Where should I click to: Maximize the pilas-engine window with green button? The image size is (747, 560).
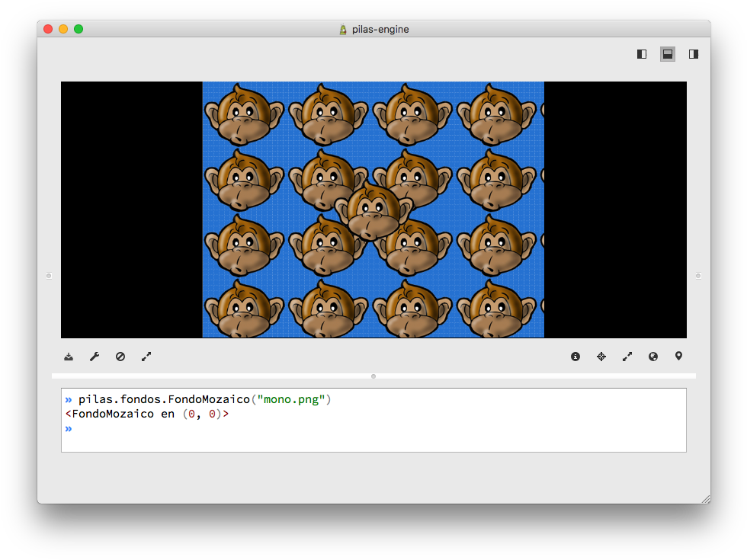pos(79,29)
